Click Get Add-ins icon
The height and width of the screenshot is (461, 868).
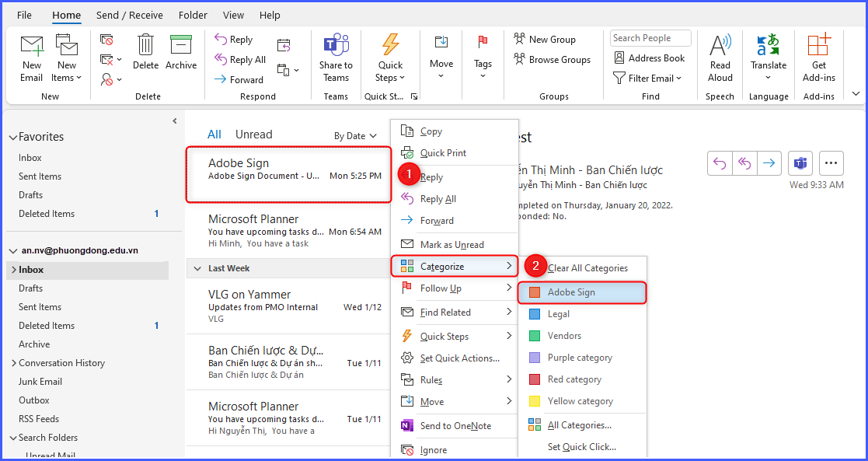click(819, 44)
